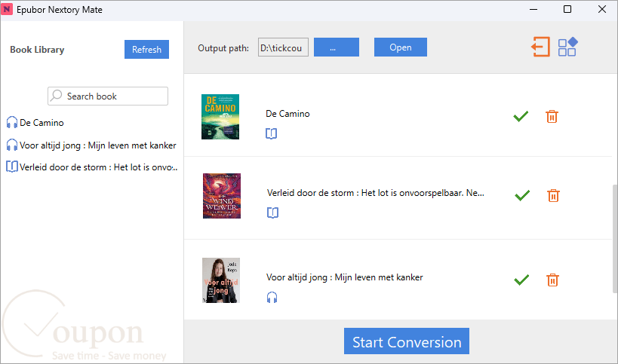Image resolution: width=618 pixels, height=364 pixels.
Task: Click the orange log out icon
Action: (540, 47)
